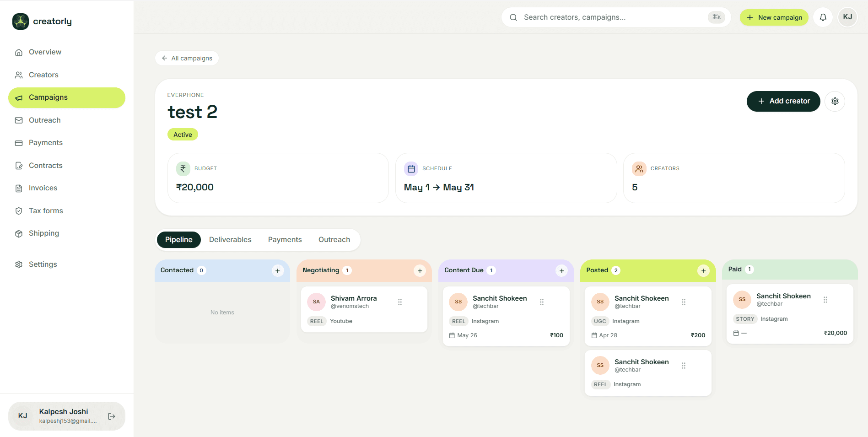Click Apr 28 date on Posted card
868x437 pixels.
[x=604, y=335]
